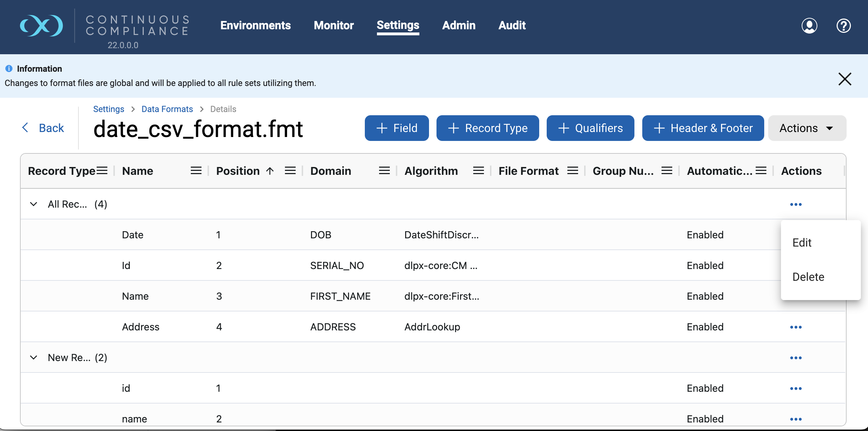
Task: Select Edit from the context menu
Action: (802, 243)
